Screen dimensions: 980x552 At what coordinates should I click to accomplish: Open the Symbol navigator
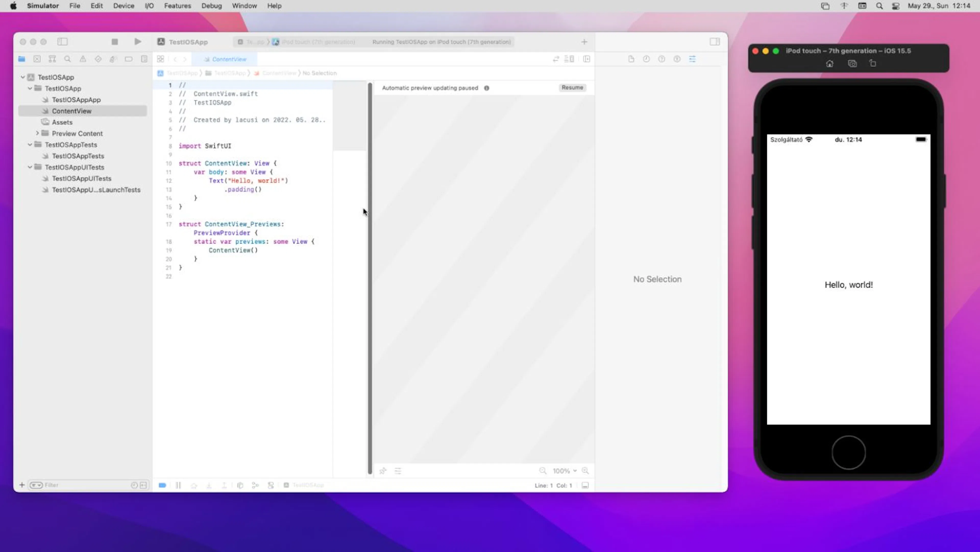(52, 59)
